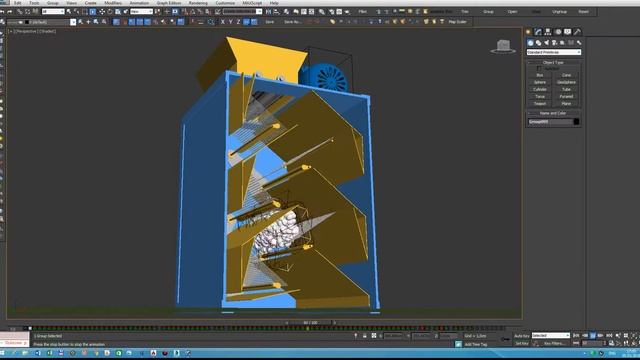The image size is (640, 360).
Task: Switch to the Display command panel tab
Action: coord(568,32)
